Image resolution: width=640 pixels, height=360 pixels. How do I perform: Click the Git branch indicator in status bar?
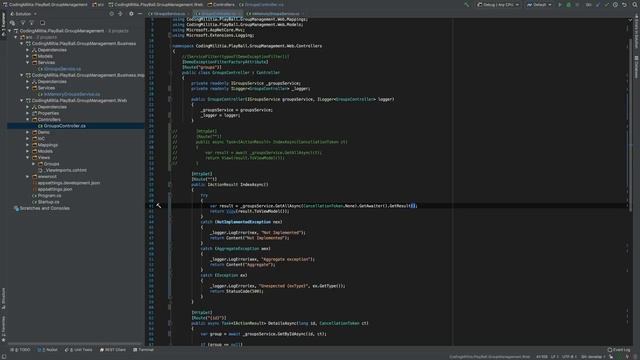click(593, 357)
